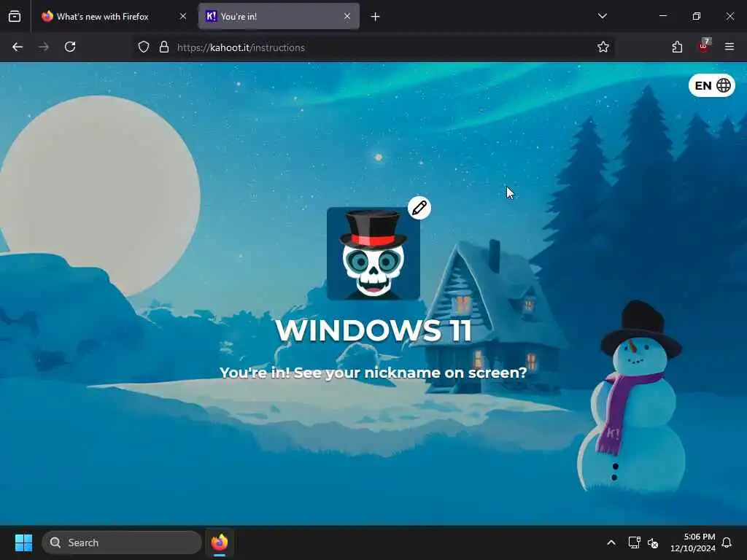Screen dimensions: 747x560
Task: Click the Firefox taskbar icon
Action: (x=219, y=542)
